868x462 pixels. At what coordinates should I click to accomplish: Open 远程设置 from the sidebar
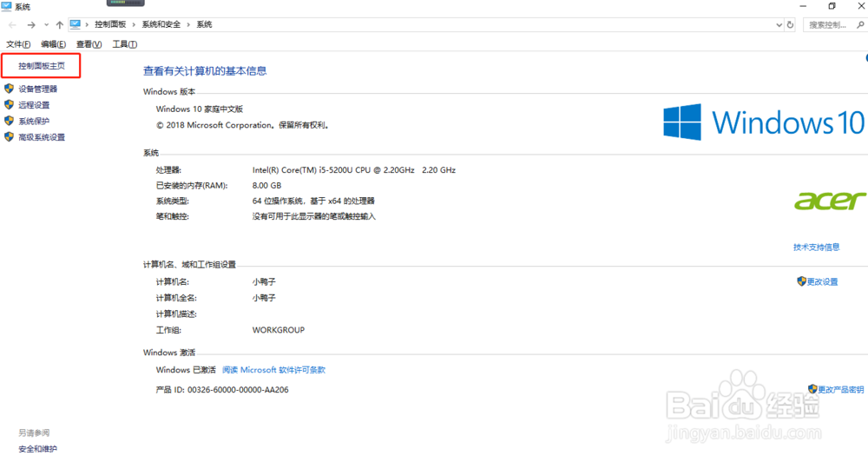34,105
